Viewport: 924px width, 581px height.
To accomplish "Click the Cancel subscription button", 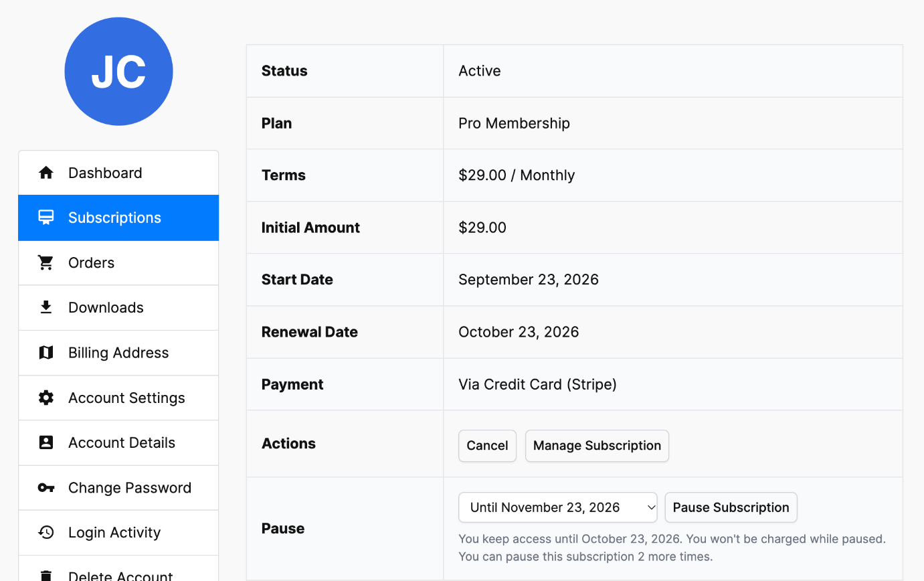I will 487,446.
